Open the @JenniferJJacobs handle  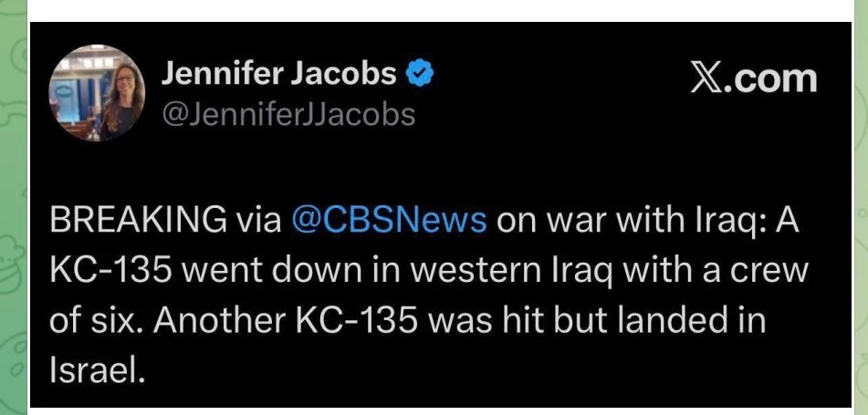[288, 114]
